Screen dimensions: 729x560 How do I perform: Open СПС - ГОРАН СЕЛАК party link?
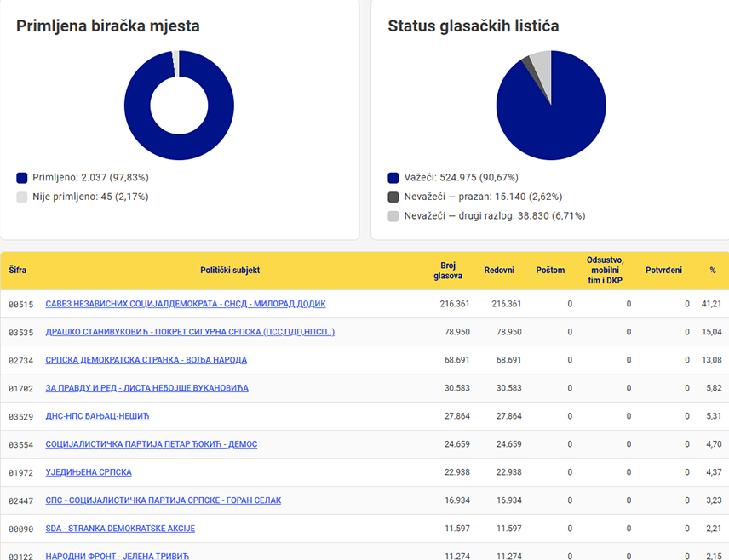164,500
